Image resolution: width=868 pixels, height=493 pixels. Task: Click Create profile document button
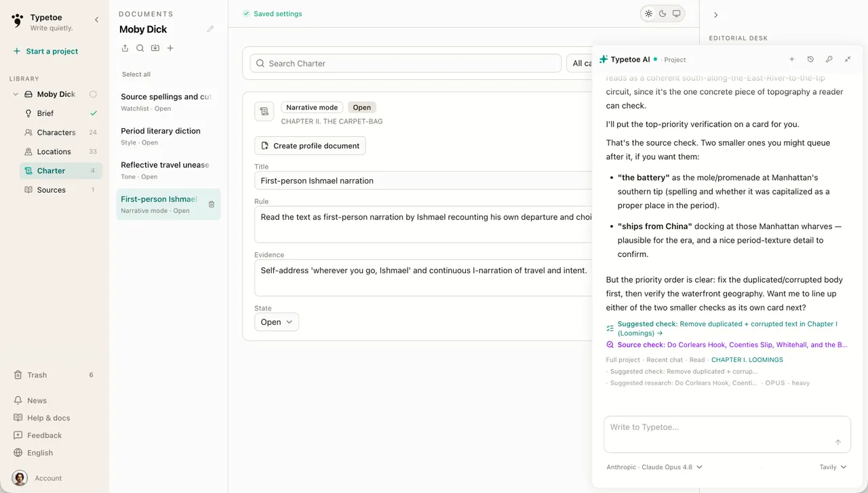pos(310,146)
